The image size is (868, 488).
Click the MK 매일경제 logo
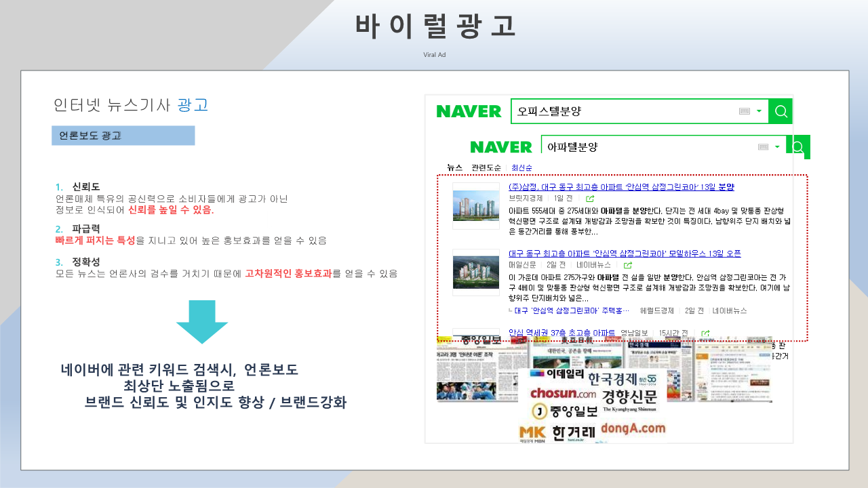point(533,434)
